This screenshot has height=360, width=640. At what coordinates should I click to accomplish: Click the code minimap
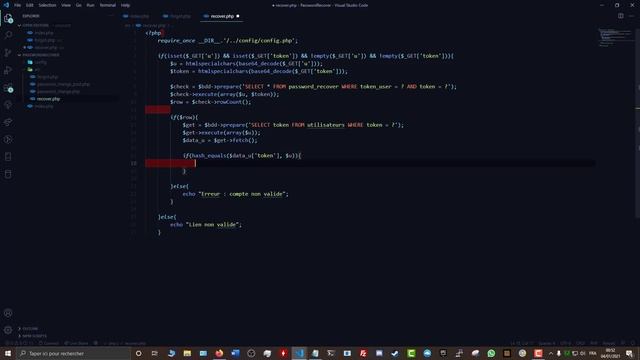click(616, 38)
